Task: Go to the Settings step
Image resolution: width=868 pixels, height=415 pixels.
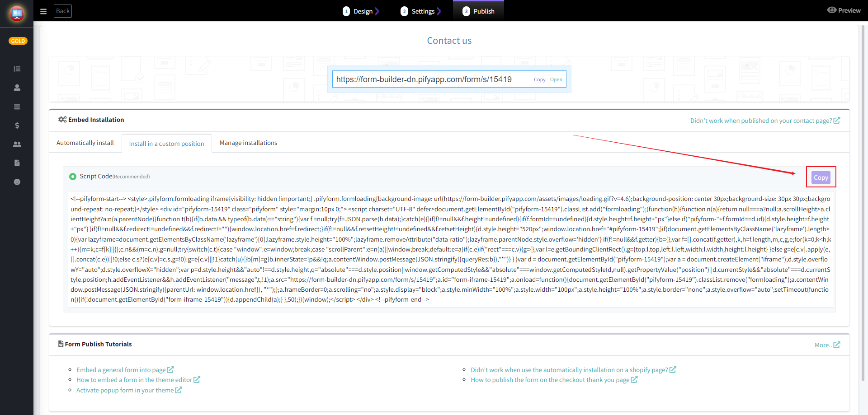Action: click(420, 11)
